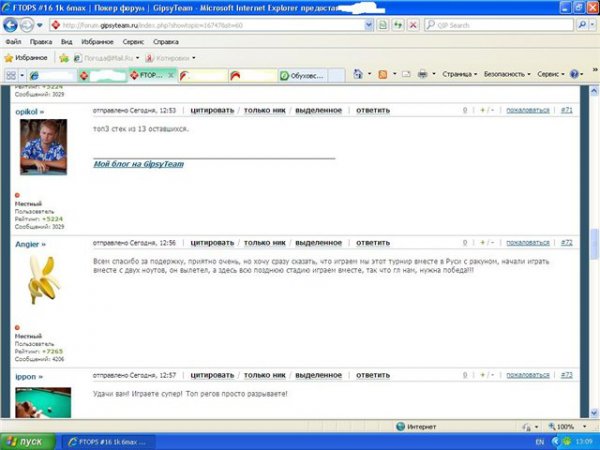600x450 pixels.
Task: Open the Вид menu
Action: [66, 42]
